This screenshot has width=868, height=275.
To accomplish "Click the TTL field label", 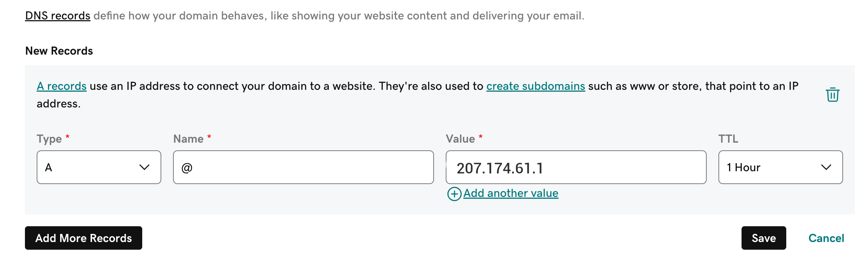I will 728,139.
